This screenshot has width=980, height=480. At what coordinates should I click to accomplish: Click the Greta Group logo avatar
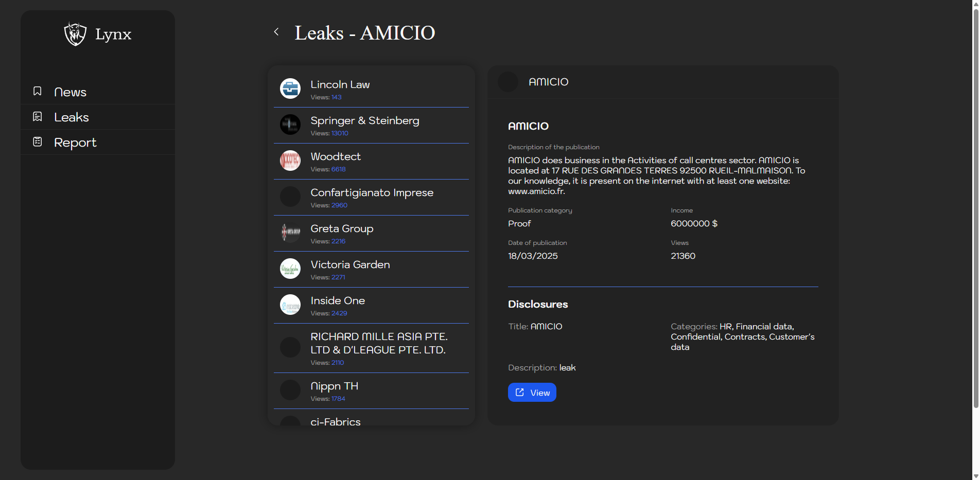click(x=290, y=233)
